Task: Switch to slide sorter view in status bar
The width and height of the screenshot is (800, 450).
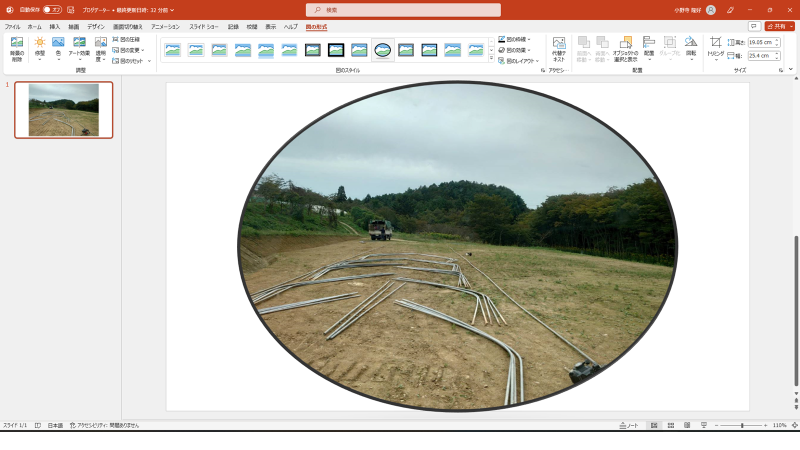Action: click(671, 425)
